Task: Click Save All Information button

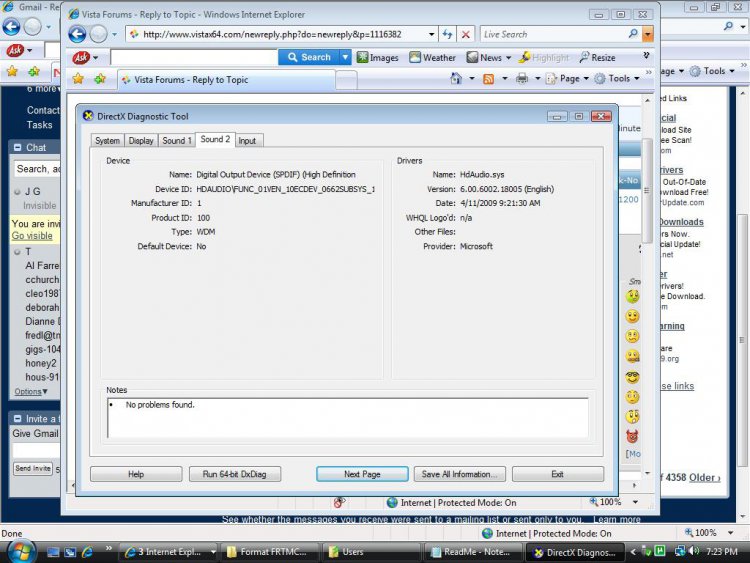Action: (x=459, y=474)
